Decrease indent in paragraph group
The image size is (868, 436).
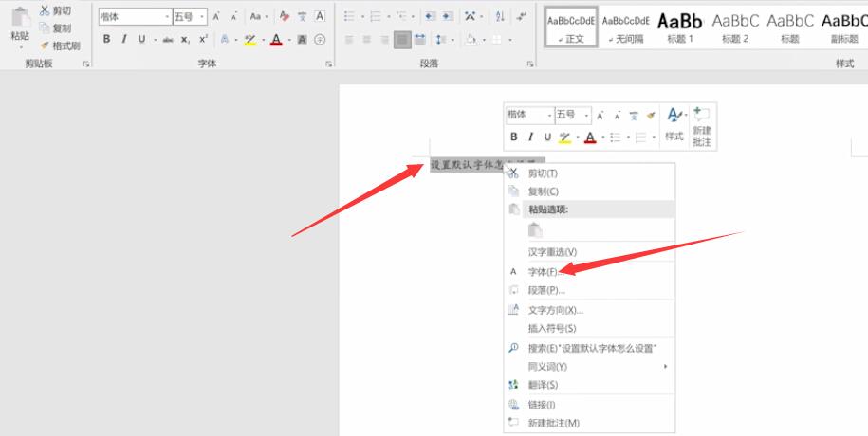[430, 17]
